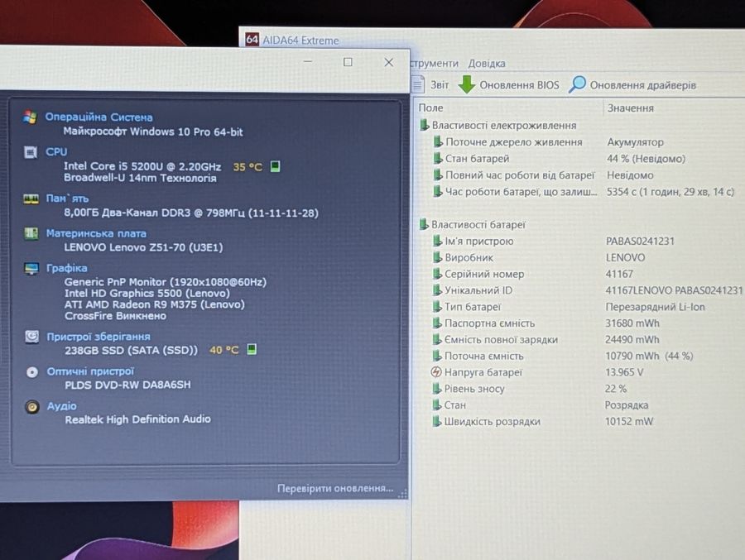Click the text Realtek High Definition Audio
The width and height of the screenshot is (745, 560).
pos(137,419)
